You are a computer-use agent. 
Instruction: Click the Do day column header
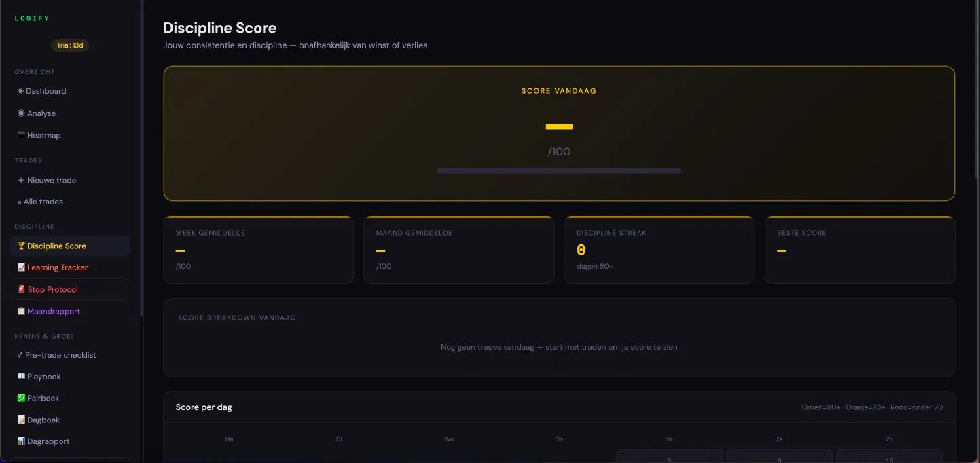(x=559, y=439)
